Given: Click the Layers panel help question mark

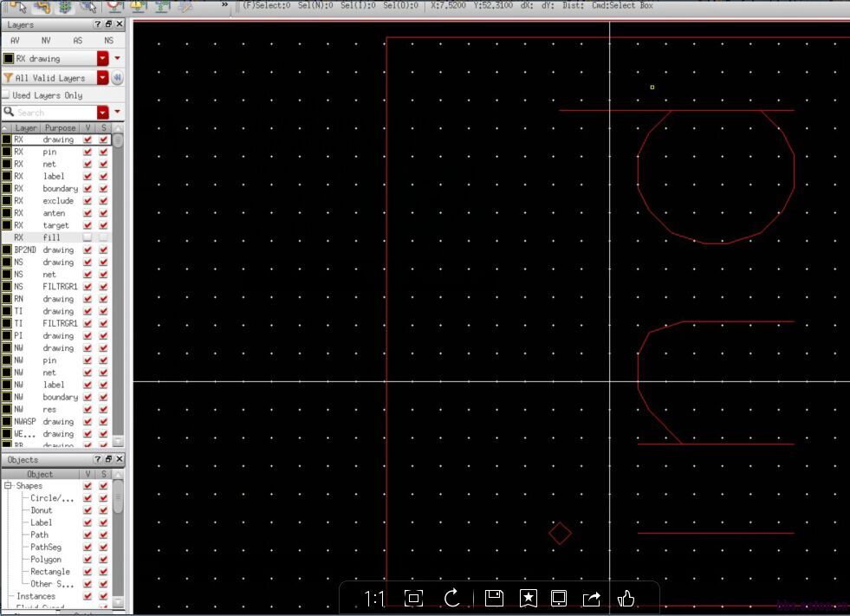Looking at the screenshot, I should point(98,24).
